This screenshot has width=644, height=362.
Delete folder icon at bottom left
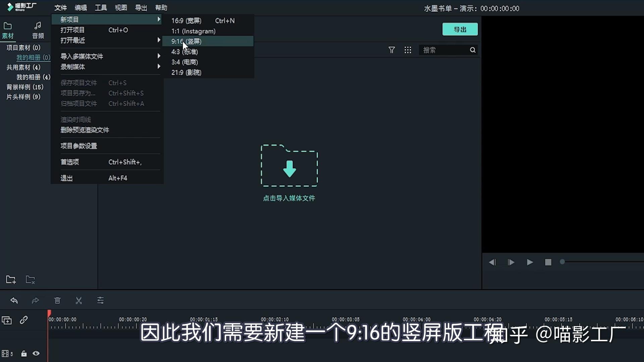pyautogui.click(x=31, y=280)
